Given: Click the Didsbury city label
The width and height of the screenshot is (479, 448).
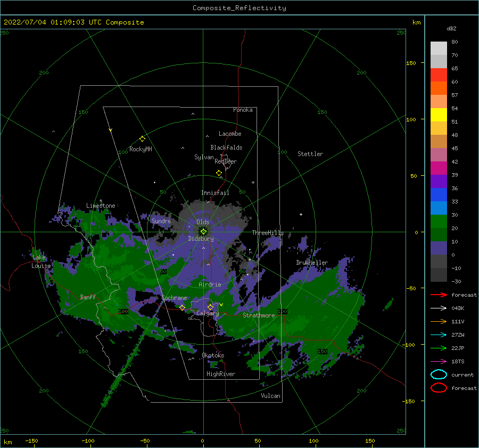Looking at the screenshot, I should tap(201, 239).
